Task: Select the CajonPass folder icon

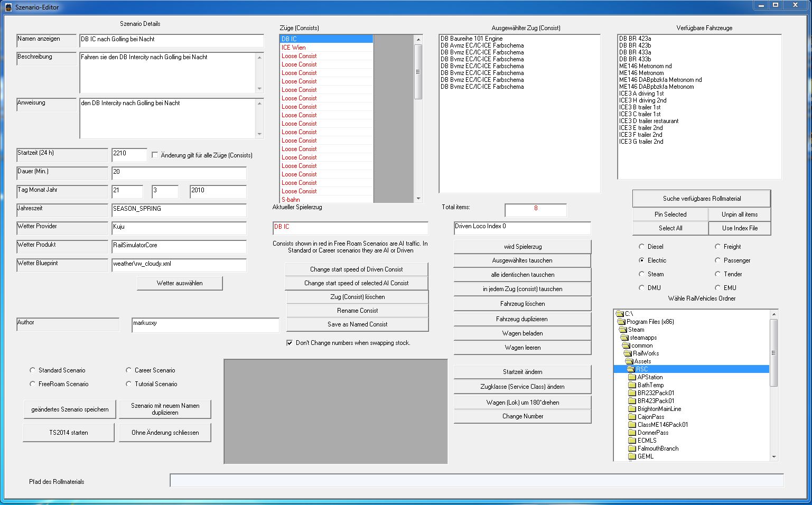Action: pyautogui.click(x=632, y=417)
